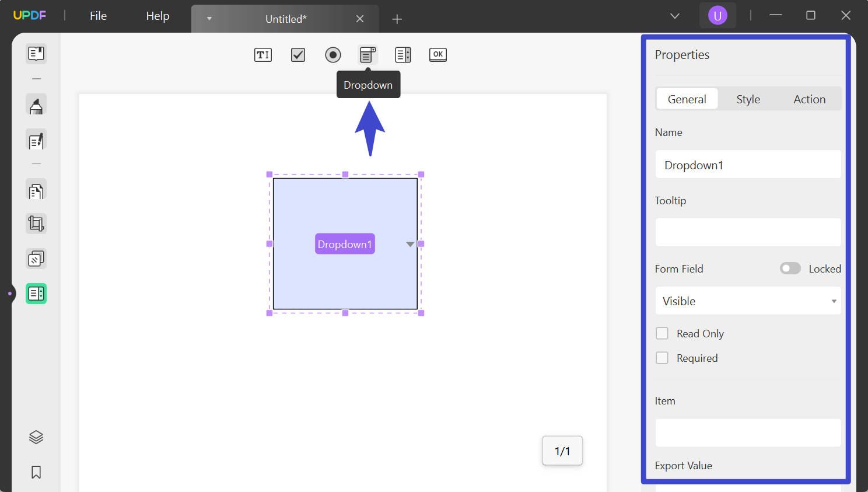This screenshot has height=492, width=868.
Task: Select the Radio Button form tool
Action: point(332,54)
